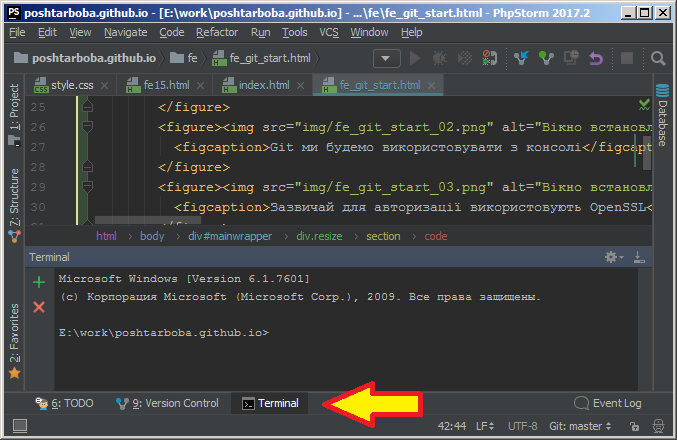Click the Stop square icon
This screenshot has height=440, width=677.
click(x=627, y=58)
